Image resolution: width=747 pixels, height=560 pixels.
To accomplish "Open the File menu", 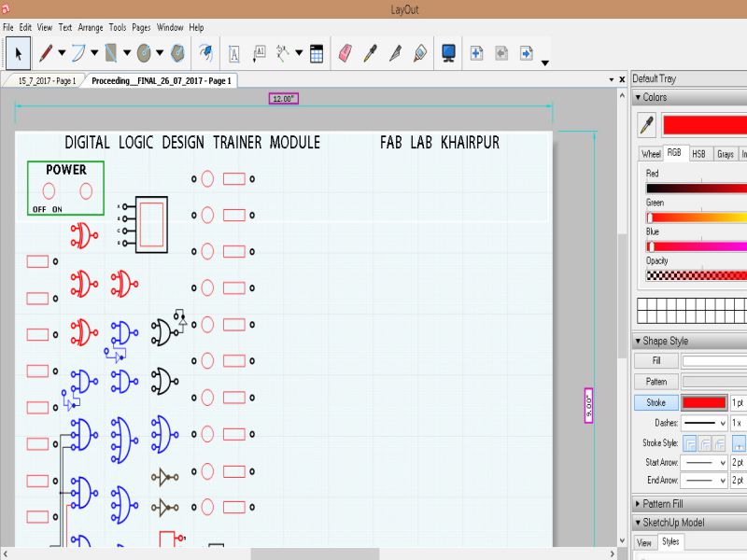I will pos(8,27).
